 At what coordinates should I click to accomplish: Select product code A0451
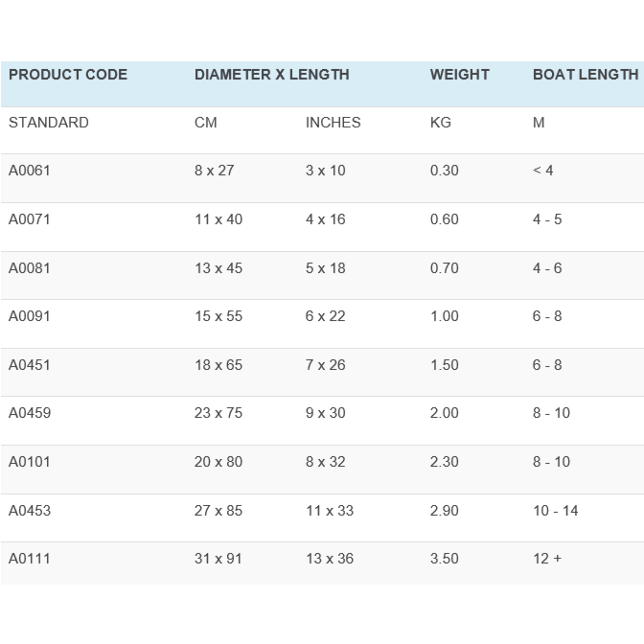click(x=30, y=365)
